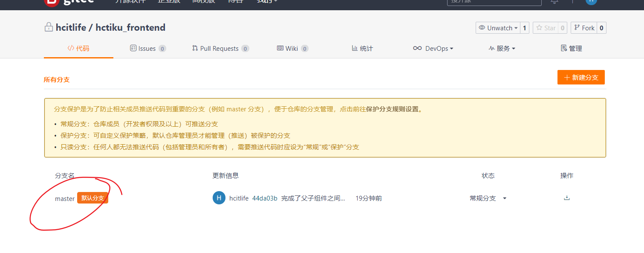644x253 pixels.
Task: View the stargazers count next to Star
Action: click(x=563, y=28)
